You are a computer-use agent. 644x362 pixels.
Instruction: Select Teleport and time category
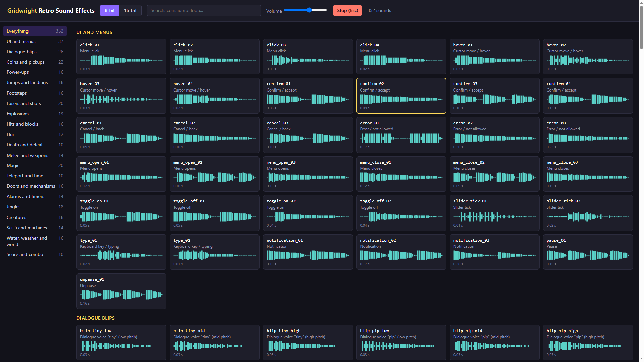pyautogui.click(x=35, y=176)
